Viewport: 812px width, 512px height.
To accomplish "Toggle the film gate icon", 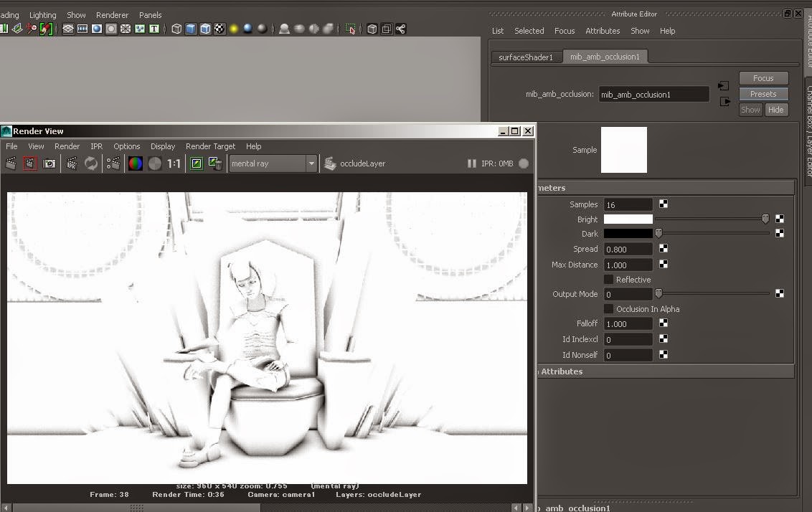I will (82, 29).
